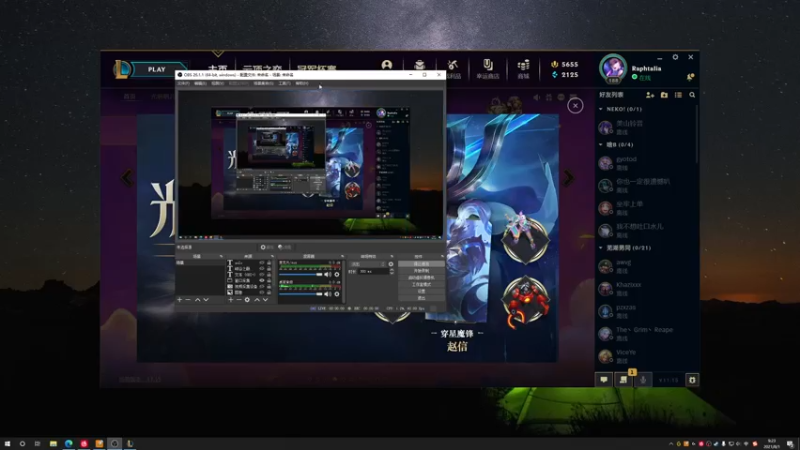Lock the 视频采集设备 source
This screenshot has width=800, height=450.
pyautogui.click(x=269, y=287)
